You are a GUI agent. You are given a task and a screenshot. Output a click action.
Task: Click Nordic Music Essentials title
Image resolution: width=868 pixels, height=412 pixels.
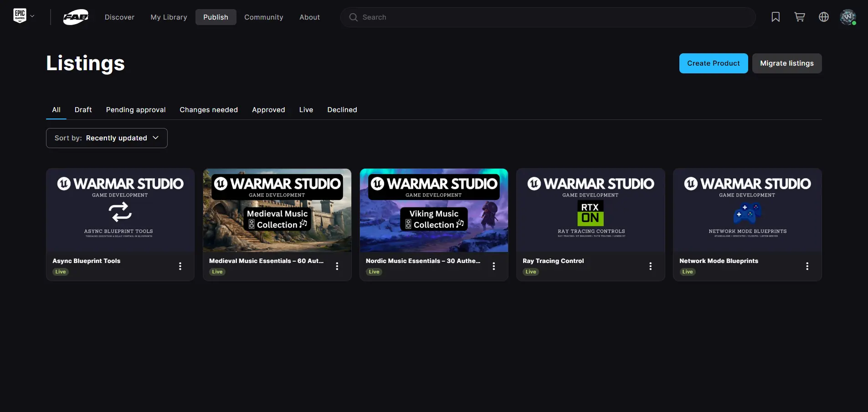(x=423, y=261)
